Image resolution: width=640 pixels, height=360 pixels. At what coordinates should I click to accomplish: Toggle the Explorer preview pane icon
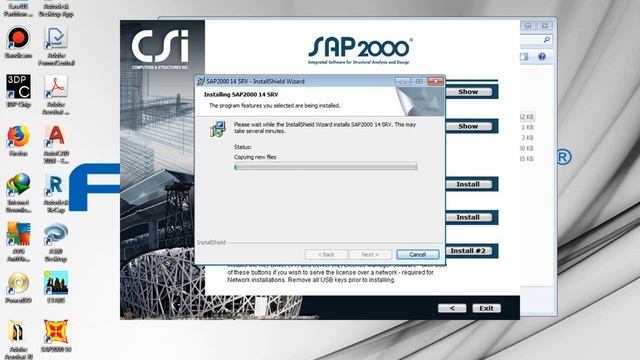[x=524, y=56]
